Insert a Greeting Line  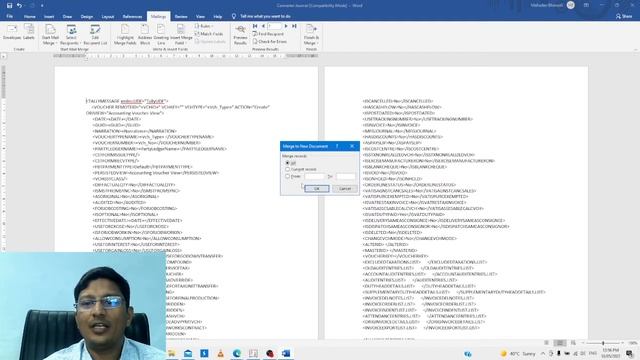161,35
